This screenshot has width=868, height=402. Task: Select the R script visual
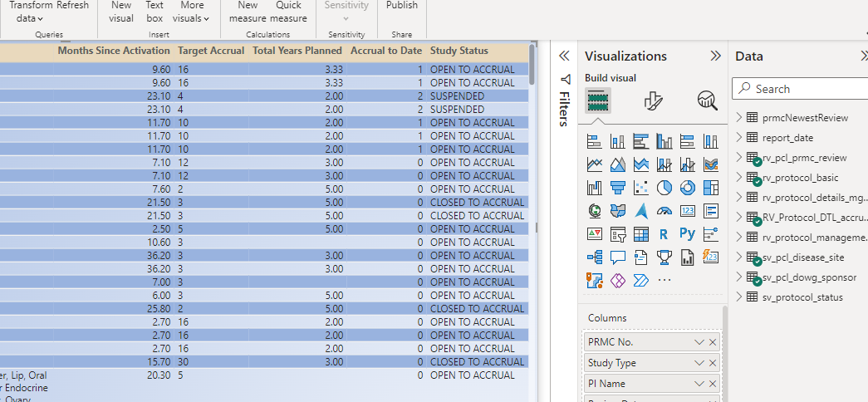pyautogui.click(x=664, y=234)
